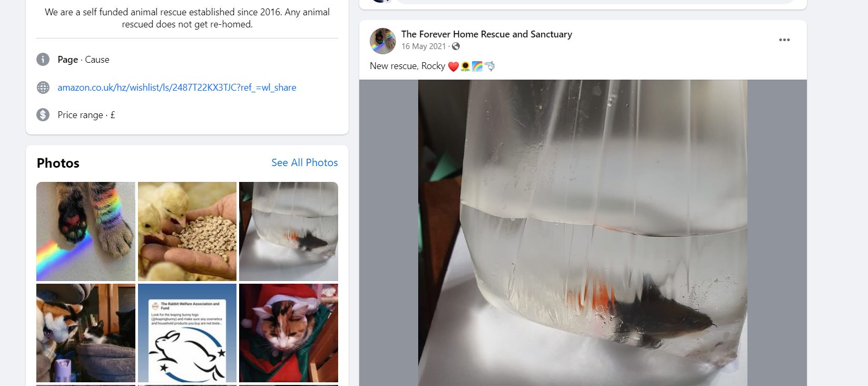This screenshot has height=386, width=868.
Task: Click the info icon beside Page · Cause
Action: point(43,60)
